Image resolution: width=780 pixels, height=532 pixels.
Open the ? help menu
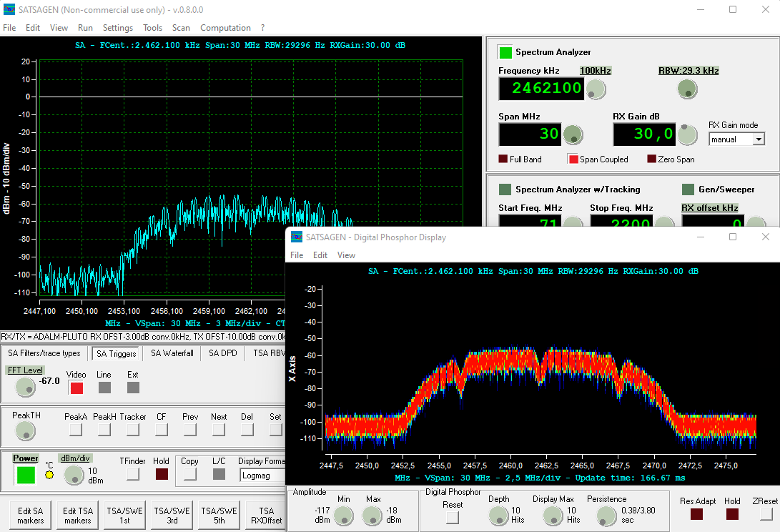[x=262, y=28]
